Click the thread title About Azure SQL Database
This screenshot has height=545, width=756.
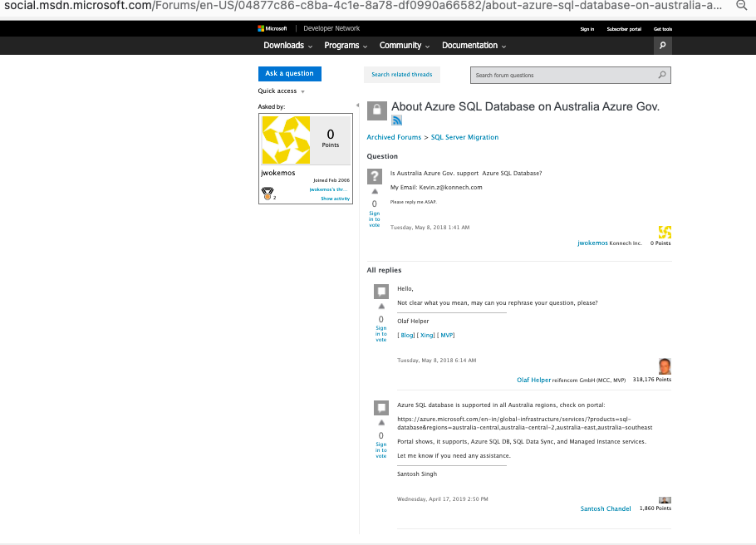525,106
